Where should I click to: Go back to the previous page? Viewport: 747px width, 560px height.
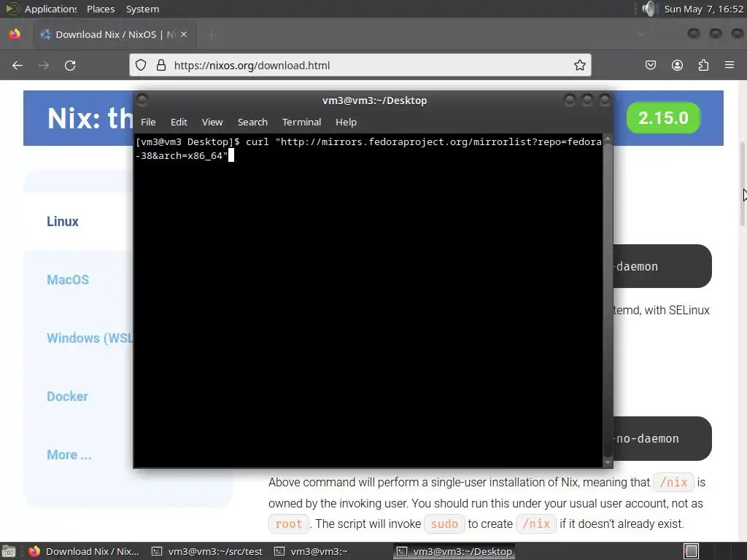coord(18,65)
